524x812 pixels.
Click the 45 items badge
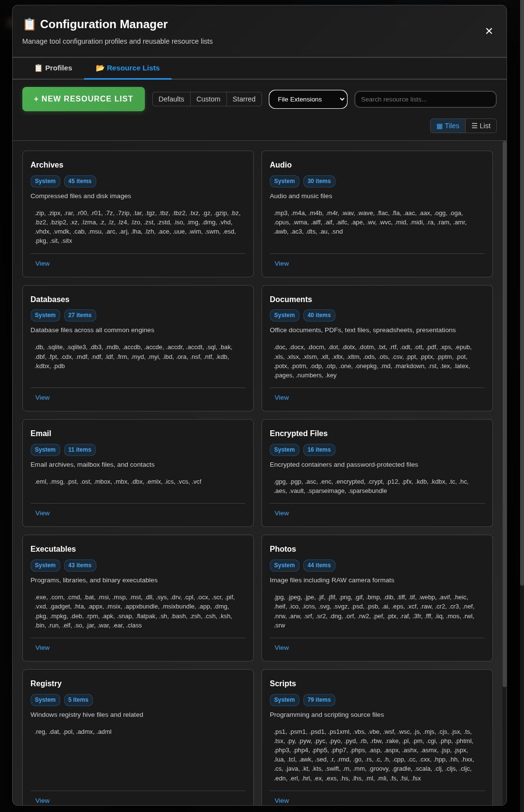pyautogui.click(x=80, y=181)
